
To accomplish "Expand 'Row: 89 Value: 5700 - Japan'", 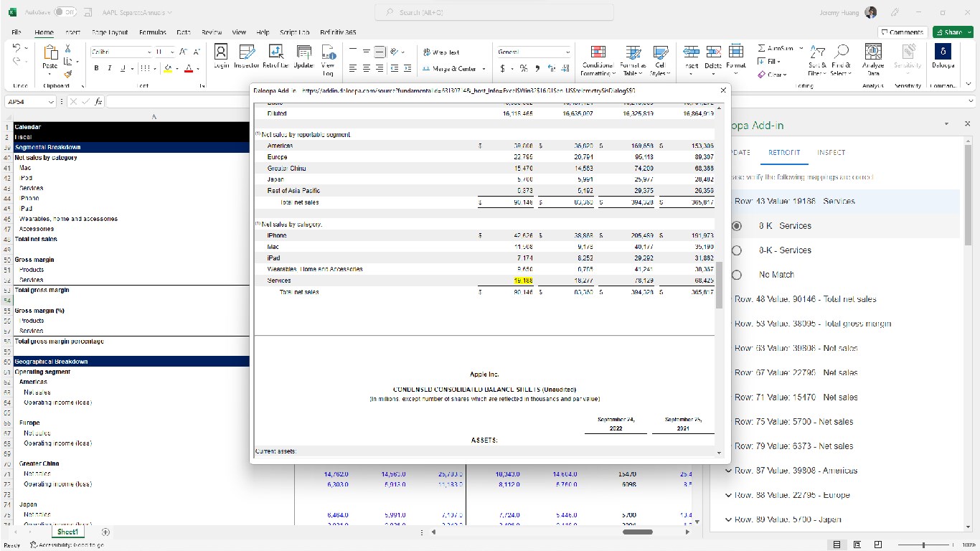I will (728, 519).
